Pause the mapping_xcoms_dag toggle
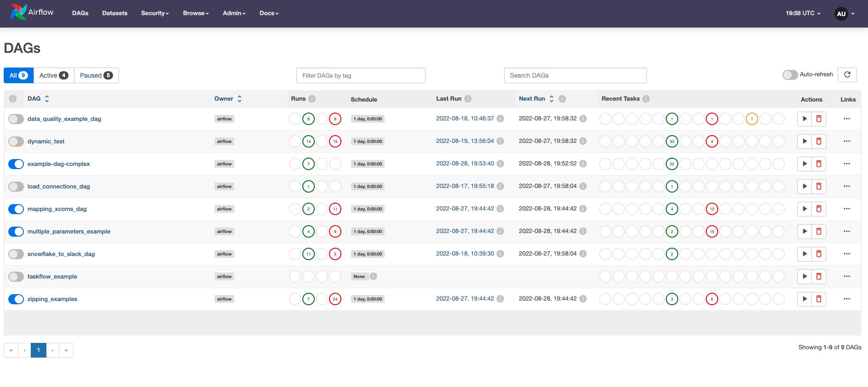The width and height of the screenshot is (868, 387). click(16, 209)
